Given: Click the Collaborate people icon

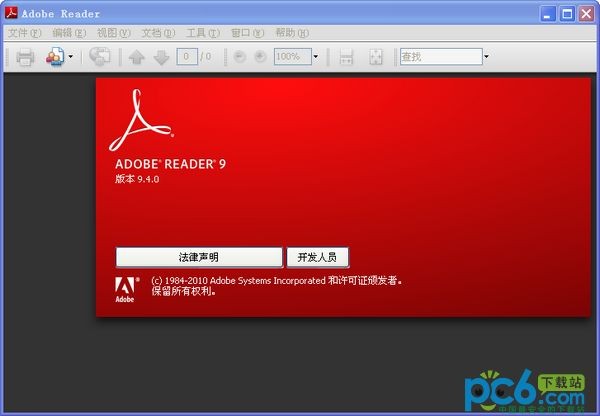Looking at the screenshot, I should [55, 57].
